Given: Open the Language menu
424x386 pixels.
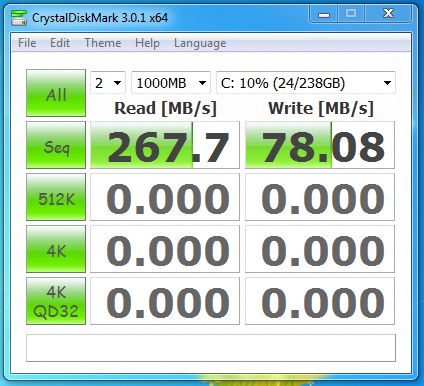Looking at the screenshot, I should pos(200,43).
